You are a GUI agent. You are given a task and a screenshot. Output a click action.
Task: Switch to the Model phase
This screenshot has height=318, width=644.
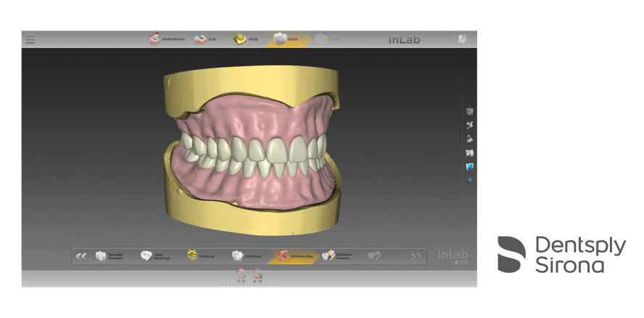(x=246, y=39)
